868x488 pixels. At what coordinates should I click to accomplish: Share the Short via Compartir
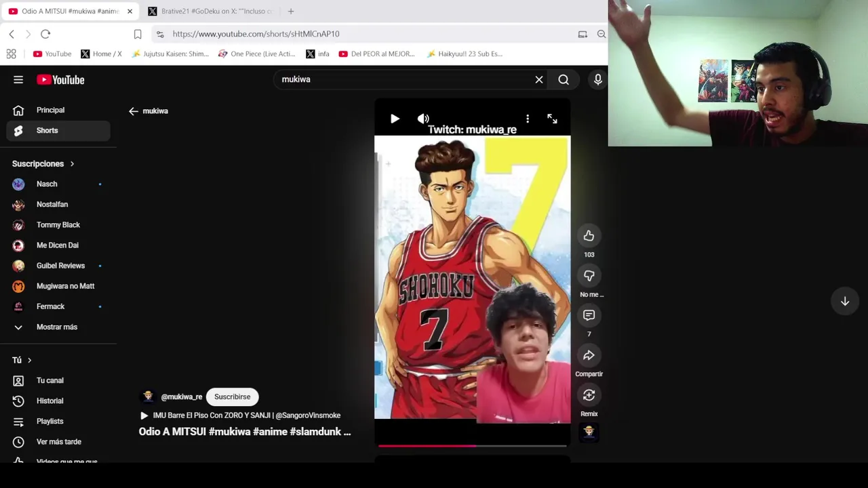coord(589,355)
